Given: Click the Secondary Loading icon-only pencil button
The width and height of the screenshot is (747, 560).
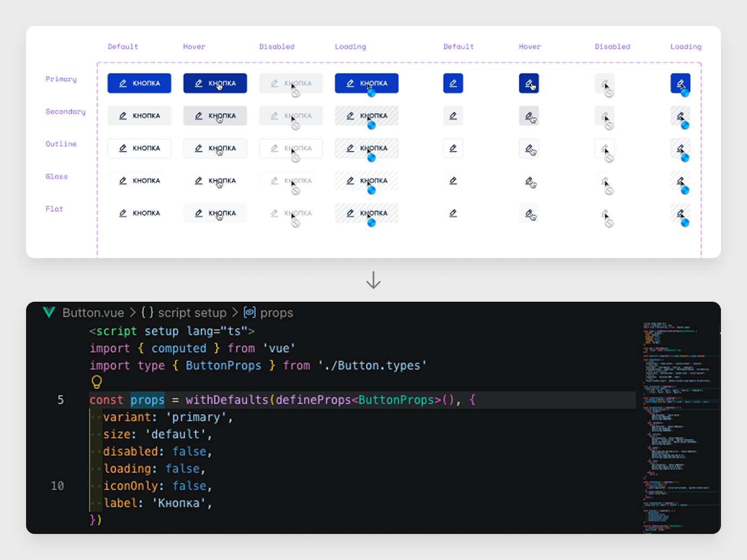Looking at the screenshot, I should [x=680, y=116].
